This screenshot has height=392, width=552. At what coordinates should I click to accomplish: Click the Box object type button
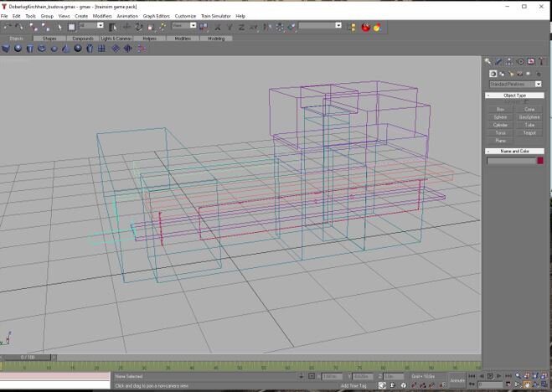pos(500,109)
